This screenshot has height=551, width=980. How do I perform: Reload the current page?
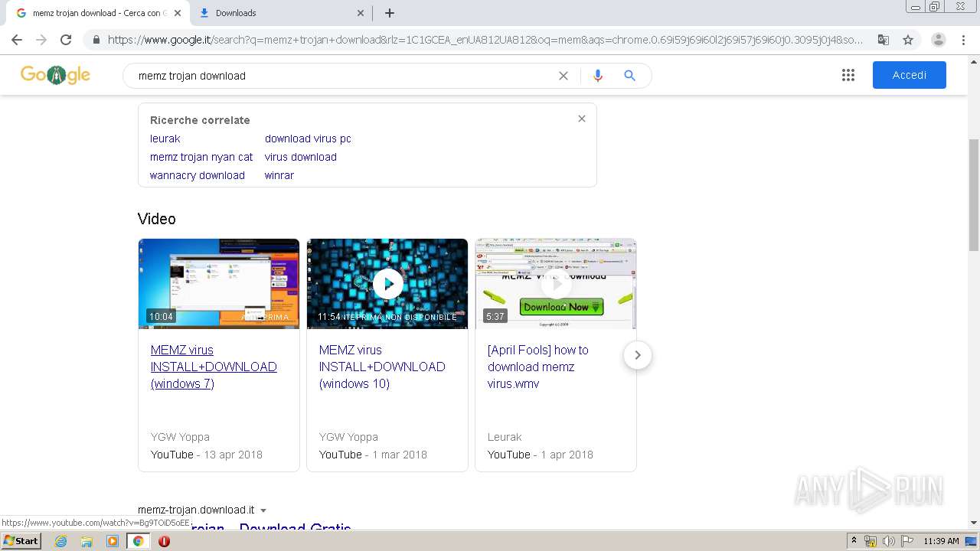click(66, 40)
